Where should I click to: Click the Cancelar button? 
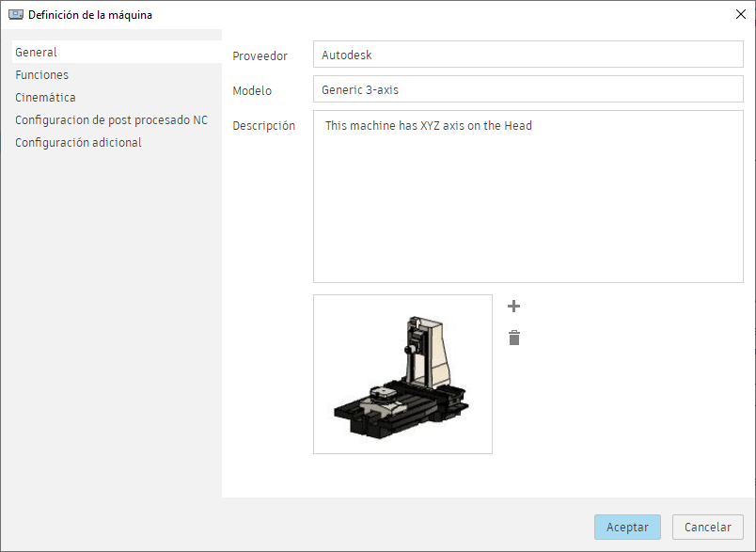click(708, 527)
